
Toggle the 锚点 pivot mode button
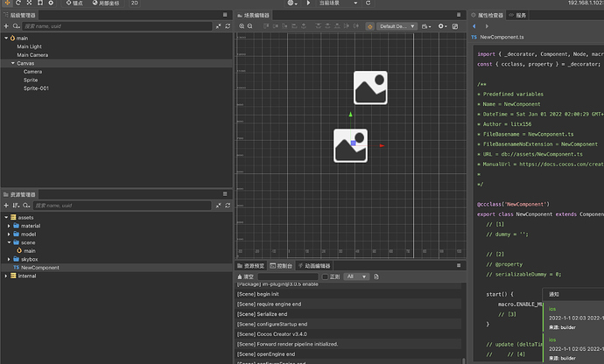(x=74, y=3)
